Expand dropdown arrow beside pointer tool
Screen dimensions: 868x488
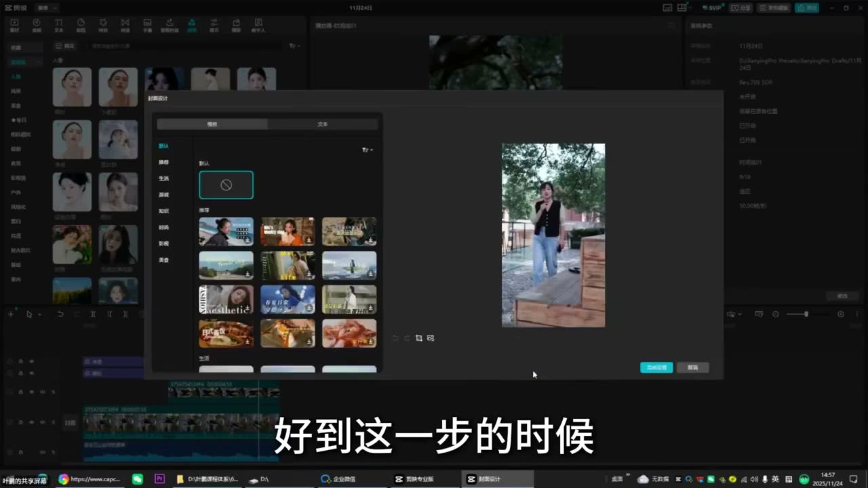[39, 314]
